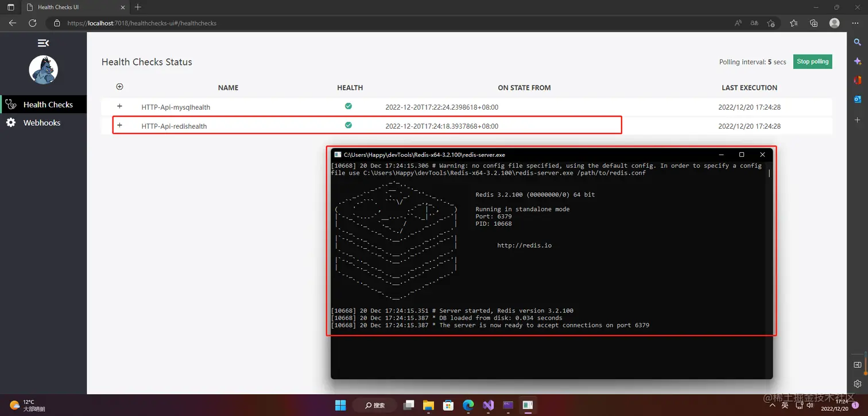The width and height of the screenshot is (868, 416).
Task: Click the site lock icon
Action: [x=57, y=24]
